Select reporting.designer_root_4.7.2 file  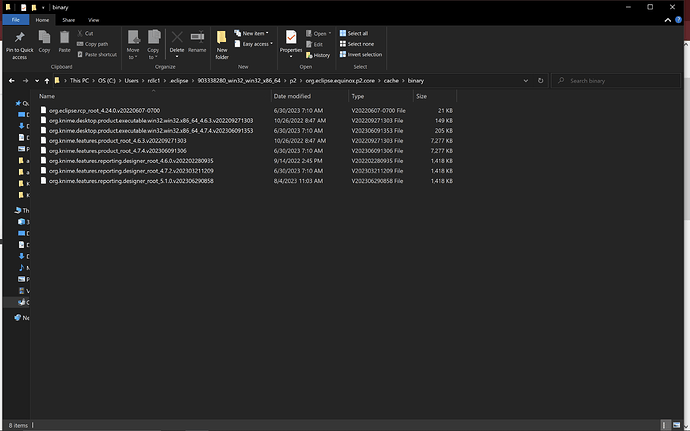click(131, 171)
